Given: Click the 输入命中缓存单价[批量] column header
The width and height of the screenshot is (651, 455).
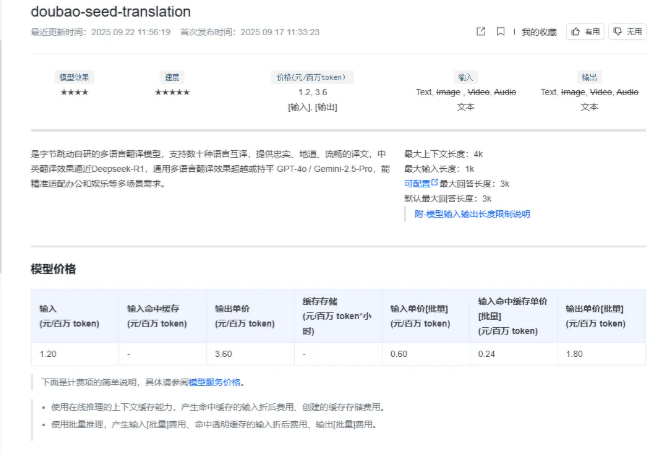Looking at the screenshot, I should pos(513,316).
